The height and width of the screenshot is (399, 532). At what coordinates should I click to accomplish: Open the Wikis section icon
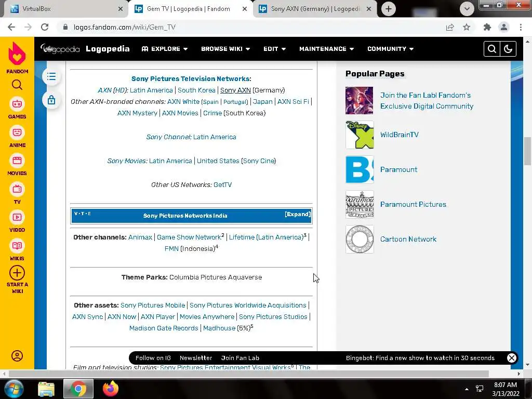click(x=17, y=246)
